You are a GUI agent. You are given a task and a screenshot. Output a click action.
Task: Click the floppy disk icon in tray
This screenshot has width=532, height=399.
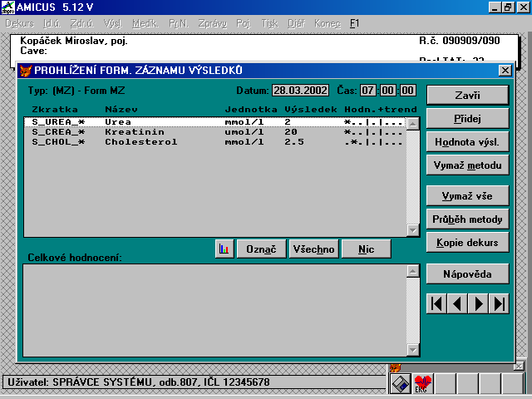[x=400, y=383]
